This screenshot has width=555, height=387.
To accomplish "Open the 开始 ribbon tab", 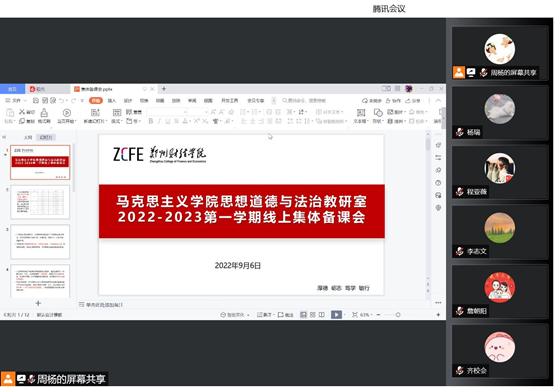I will pyautogui.click(x=96, y=101).
